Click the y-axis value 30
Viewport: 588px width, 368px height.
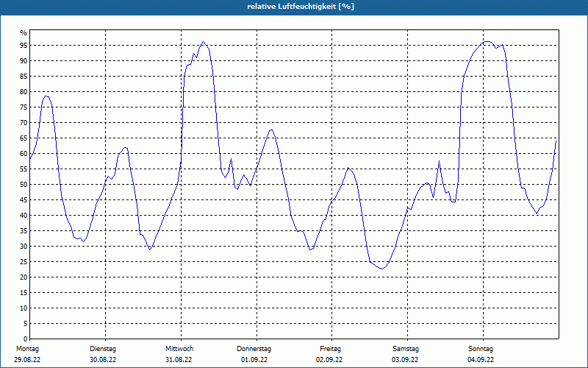tap(24, 247)
